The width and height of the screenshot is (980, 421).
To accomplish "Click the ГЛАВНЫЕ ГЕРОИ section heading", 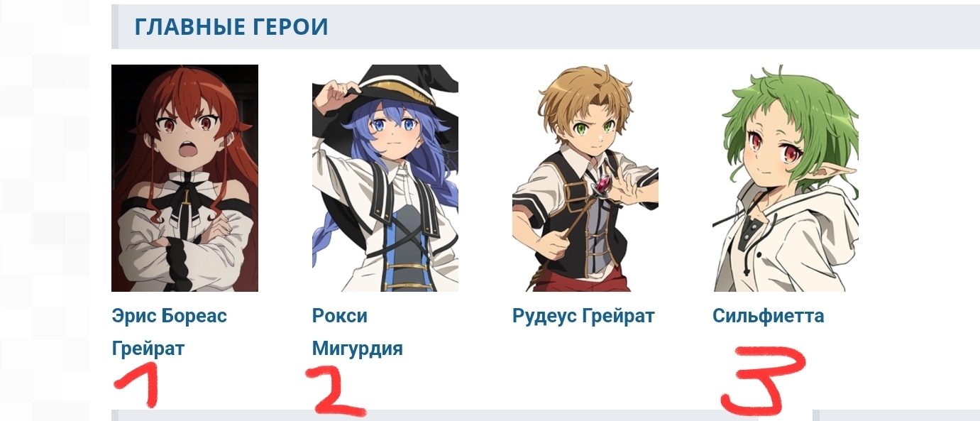I will [x=231, y=27].
